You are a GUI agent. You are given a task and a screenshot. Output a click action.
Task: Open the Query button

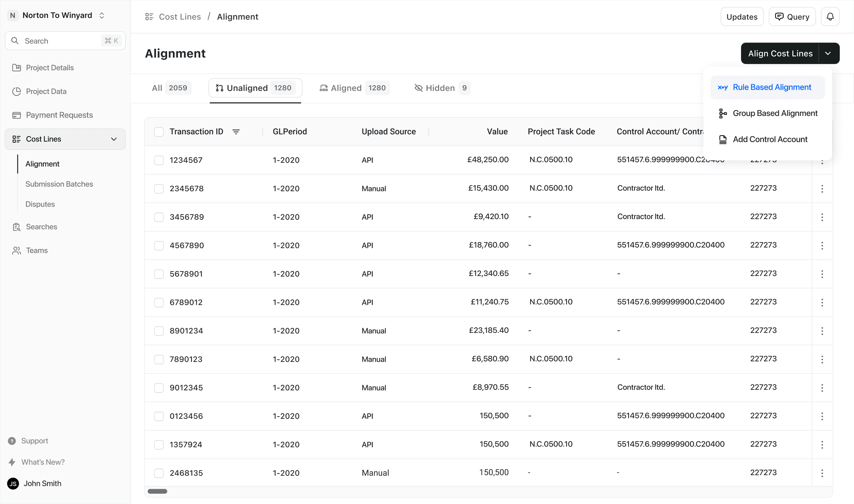tap(792, 17)
